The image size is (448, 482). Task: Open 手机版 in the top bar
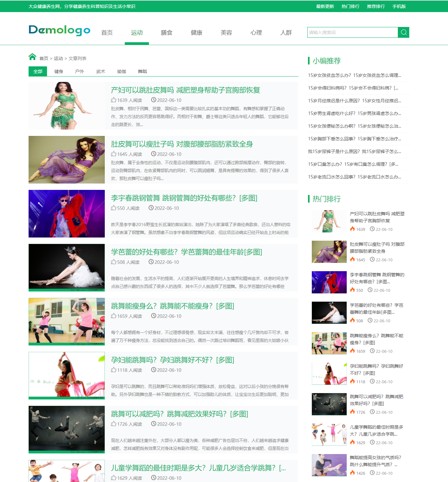click(399, 6)
